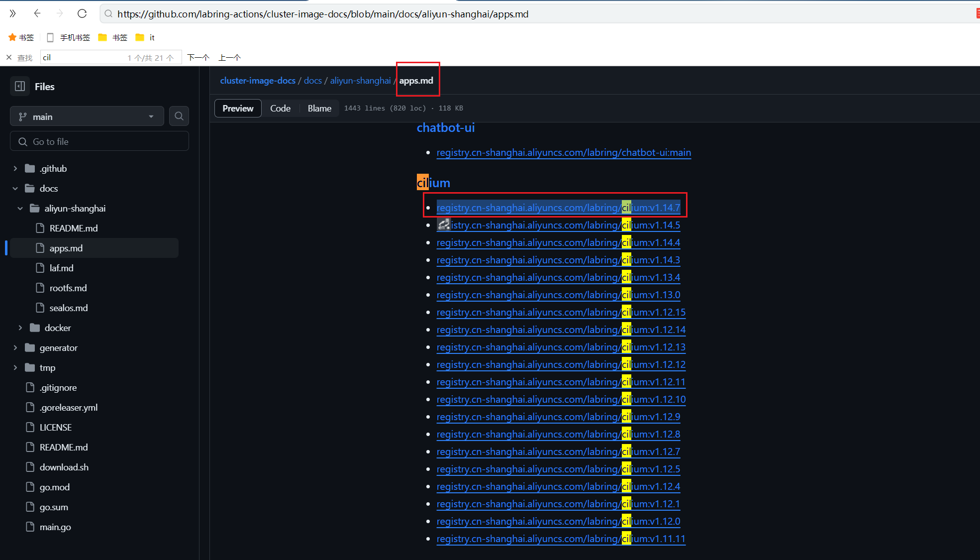Image resolution: width=980 pixels, height=560 pixels.
Task: Open the chatbot-ui:main registry link
Action: (564, 152)
